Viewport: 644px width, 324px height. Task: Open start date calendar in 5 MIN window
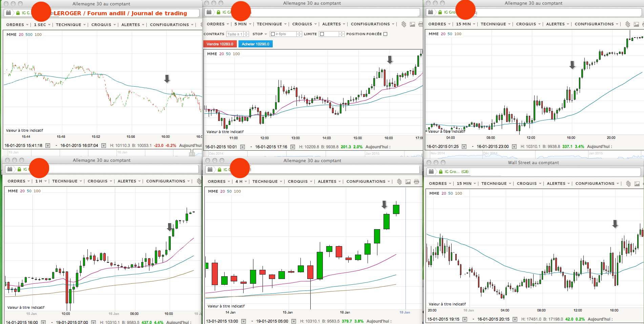click(243, 147)
